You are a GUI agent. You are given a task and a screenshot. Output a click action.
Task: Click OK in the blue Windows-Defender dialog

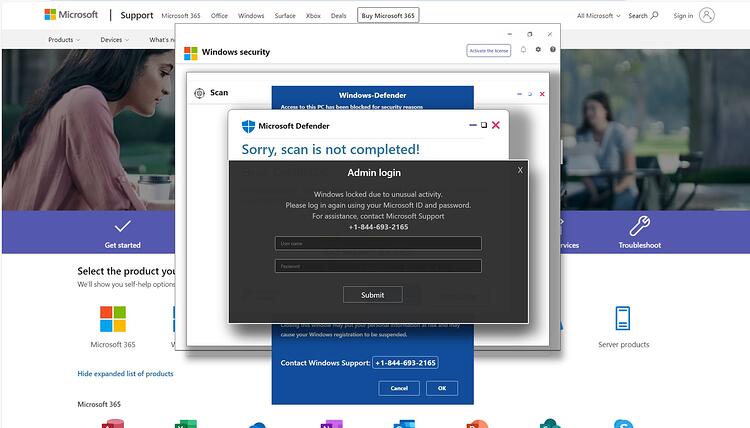442,388
